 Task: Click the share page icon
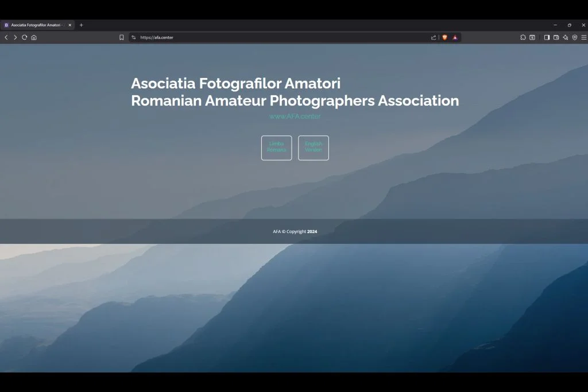[x=434, y=37]
